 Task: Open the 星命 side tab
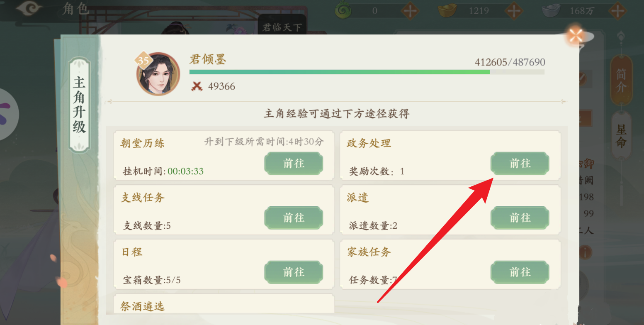pyautogui.click(x=621, y=136)
